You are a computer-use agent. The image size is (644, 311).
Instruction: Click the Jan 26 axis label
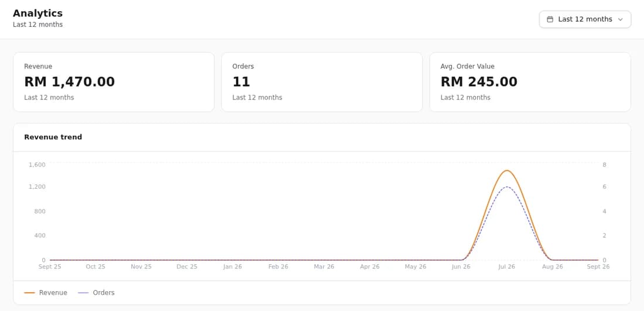pyautogui.click(x=232, y=267)
